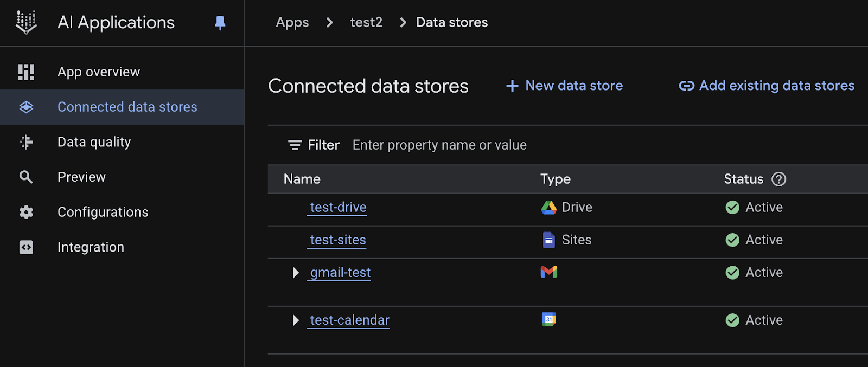Viewport: 868px width, 367px height.
Task: Click the Gmail icon in gmail-test row
Action: [548, 272]
